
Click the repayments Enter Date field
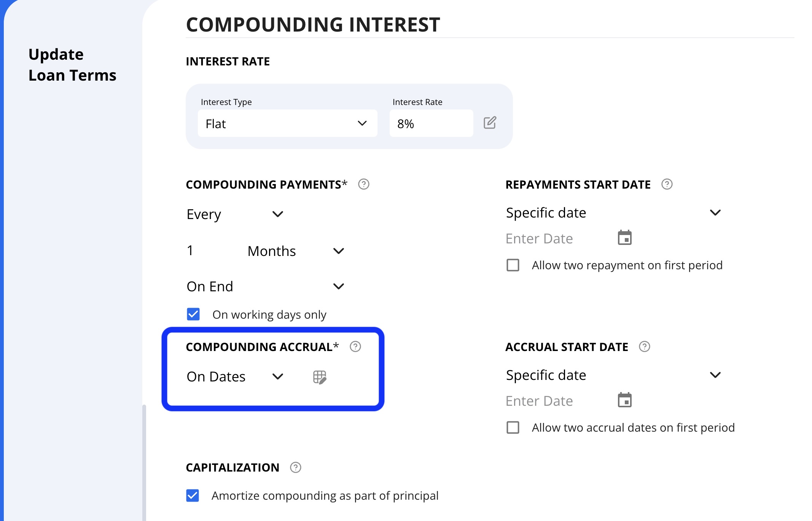(558, 238)
